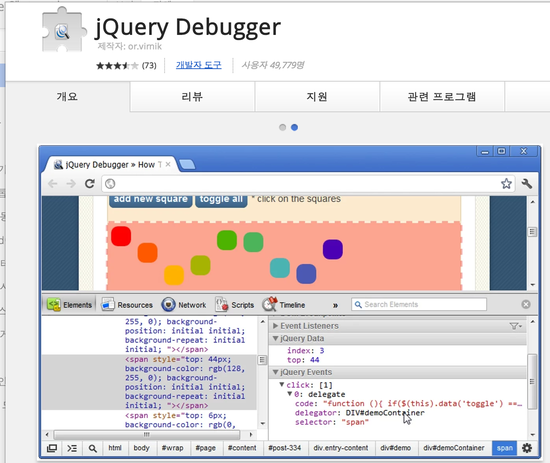The image size is (550, 463).
Task: Open the Timeline panel in devtools
Action: (x=284, y=305)
